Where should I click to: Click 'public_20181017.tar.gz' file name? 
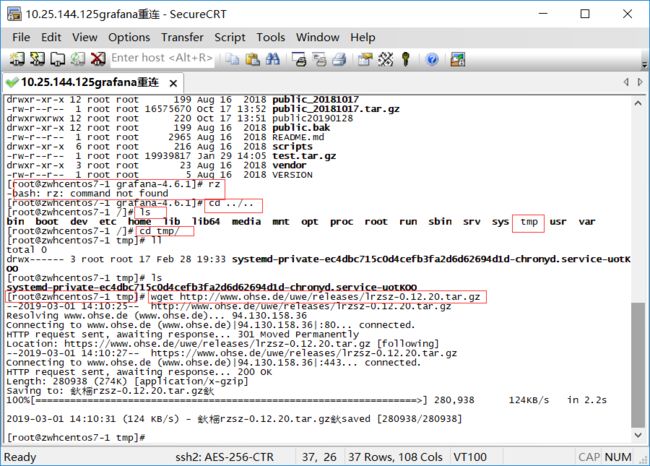336,109
